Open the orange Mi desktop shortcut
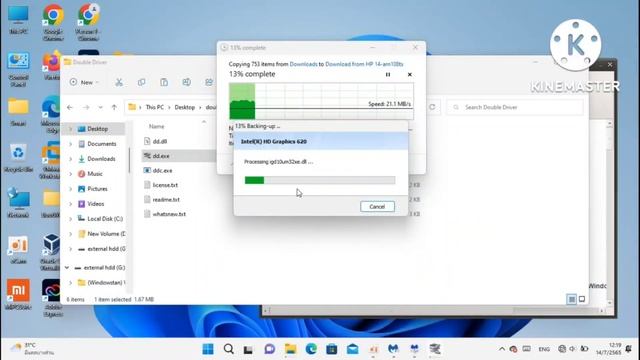Viewport: 640px width, 360px height. [18, 294]
